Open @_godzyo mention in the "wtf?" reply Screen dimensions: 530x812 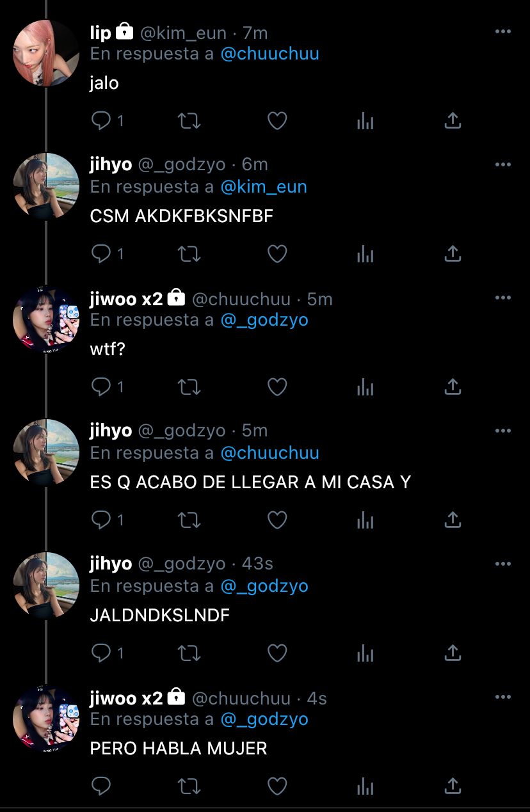click(264, 320)
